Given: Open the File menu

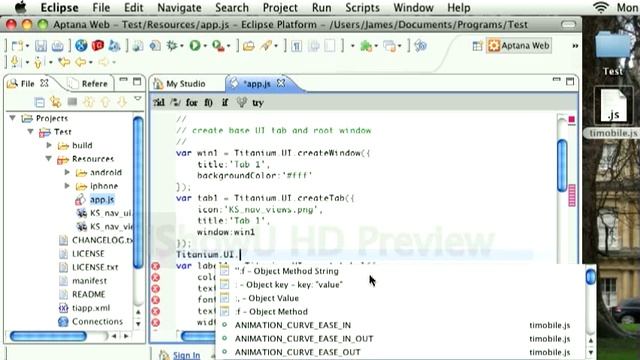Looking at the screenshot, I should click(101, 8).
